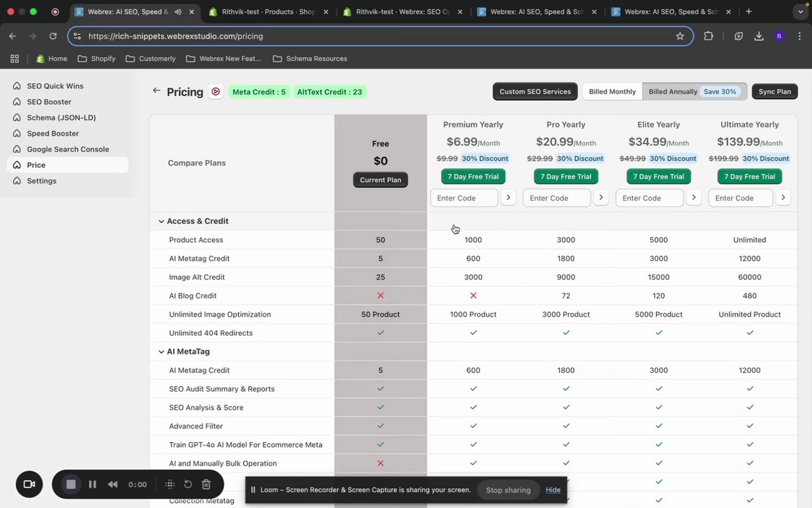The height and width of the screenshot is (508, 812).
Task: Switch billing to Billed Annually
Action: click(694, 91)
